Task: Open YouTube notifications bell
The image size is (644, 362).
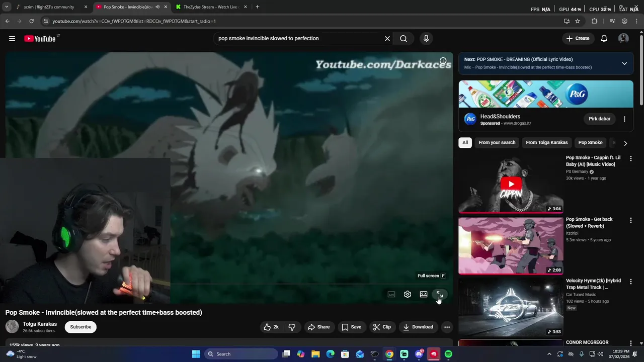Action: point(604,39)
